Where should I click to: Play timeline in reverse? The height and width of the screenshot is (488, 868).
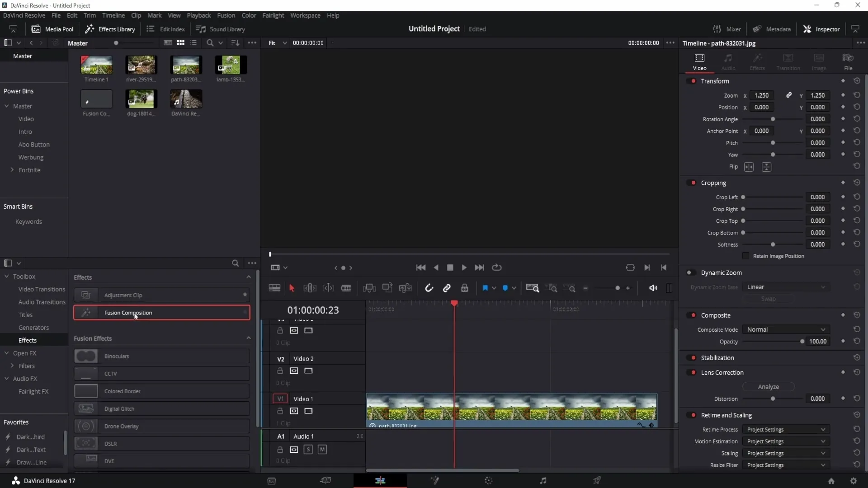pyautogui.click(x=436, y=267)
